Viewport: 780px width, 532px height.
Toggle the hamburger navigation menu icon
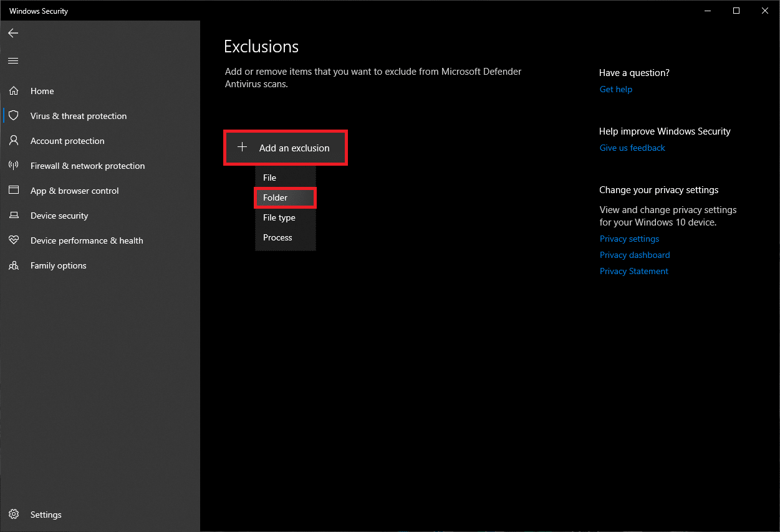click(13, 60)
